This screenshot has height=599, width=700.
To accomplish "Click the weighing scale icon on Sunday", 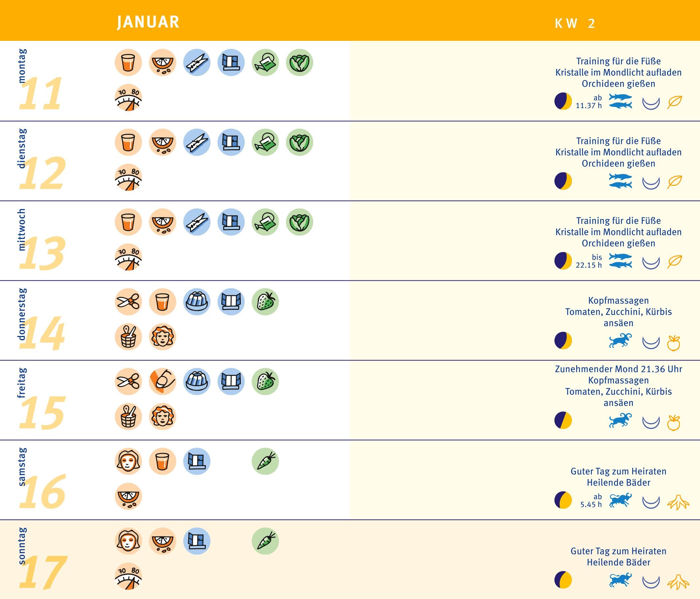I will (x=128, y=576).
